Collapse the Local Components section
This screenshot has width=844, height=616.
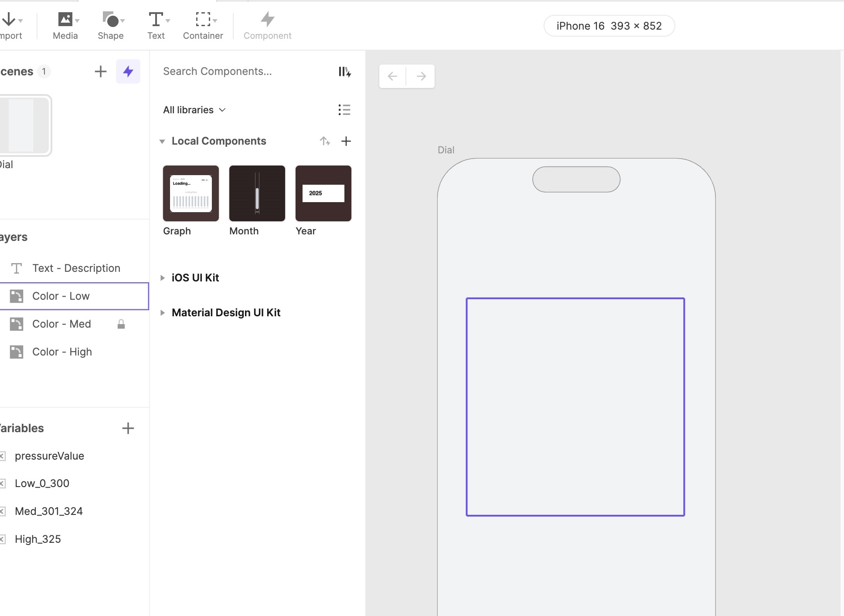[162, 141]
